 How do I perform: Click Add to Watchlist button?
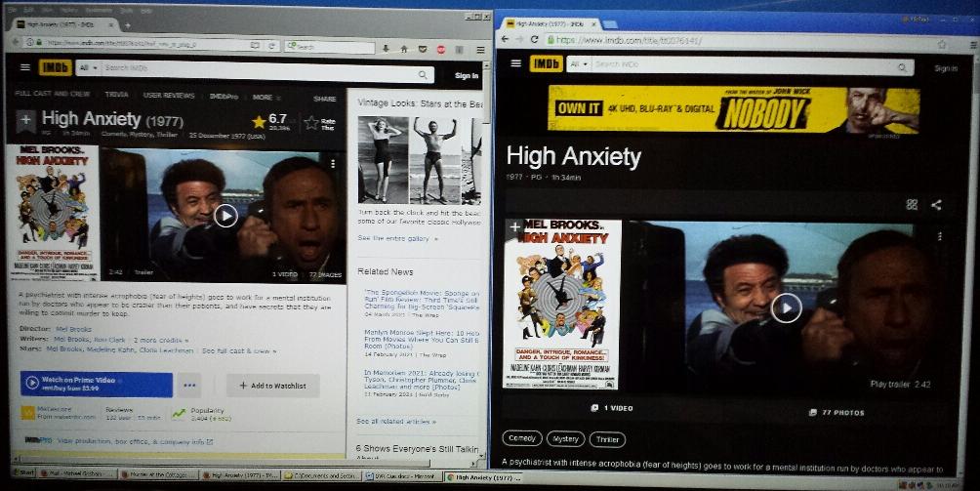coord(272,386)
